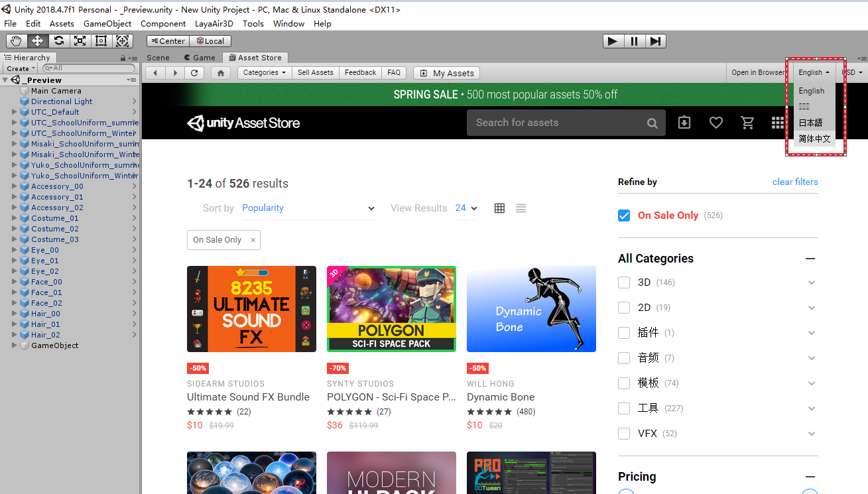Expand UTC_Default in Hierarchy
Screen dimensions: 868x494
tap(15, 112)
